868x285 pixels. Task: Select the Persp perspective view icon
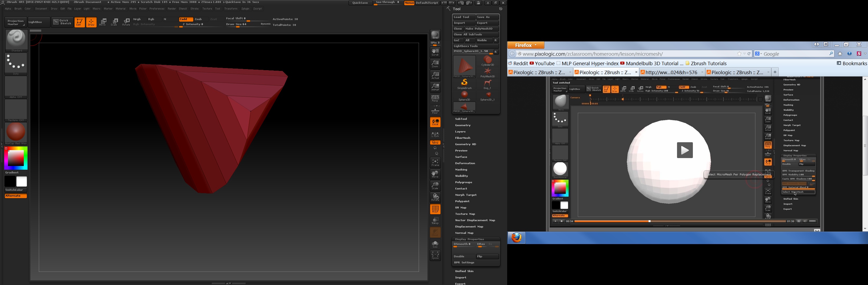pyautogui.click(x=435, y=98)
